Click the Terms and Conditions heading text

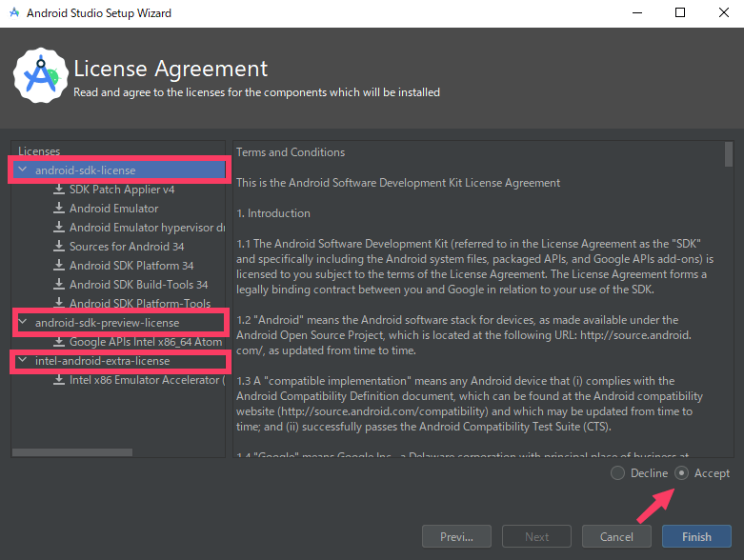tap(291, 152)
